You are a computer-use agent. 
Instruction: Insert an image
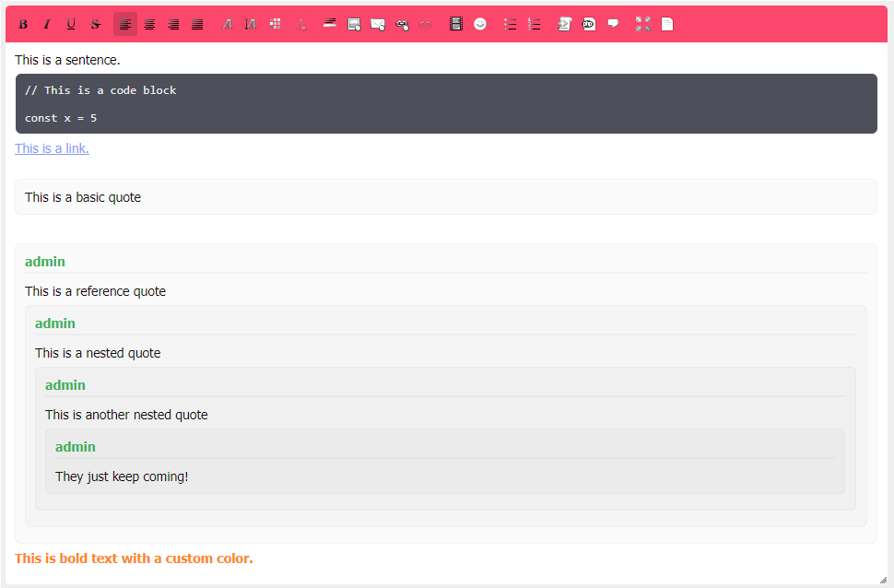(x=354, y=24)
